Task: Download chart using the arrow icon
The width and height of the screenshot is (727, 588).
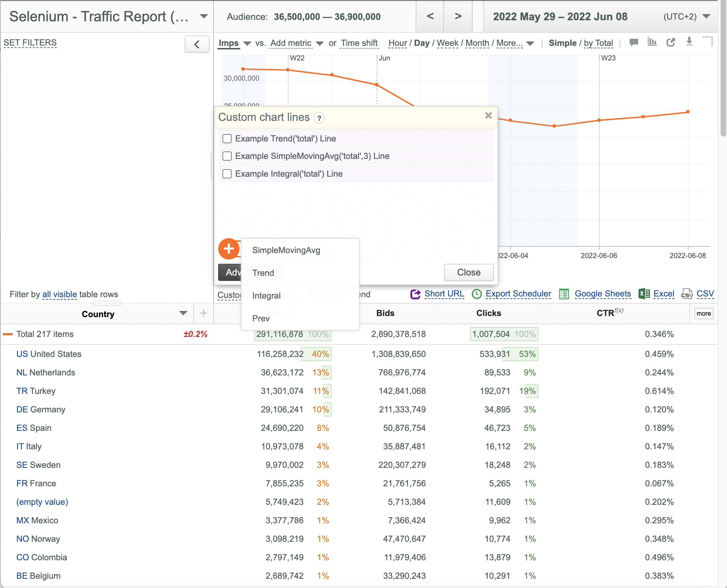Action: point(689,42)
